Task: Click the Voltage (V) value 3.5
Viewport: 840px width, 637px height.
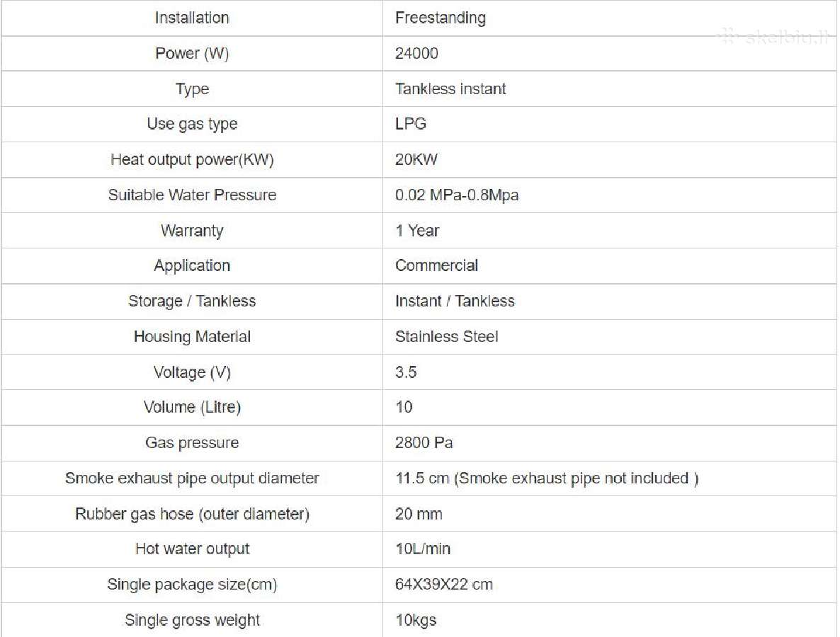Action: (406, 372)
